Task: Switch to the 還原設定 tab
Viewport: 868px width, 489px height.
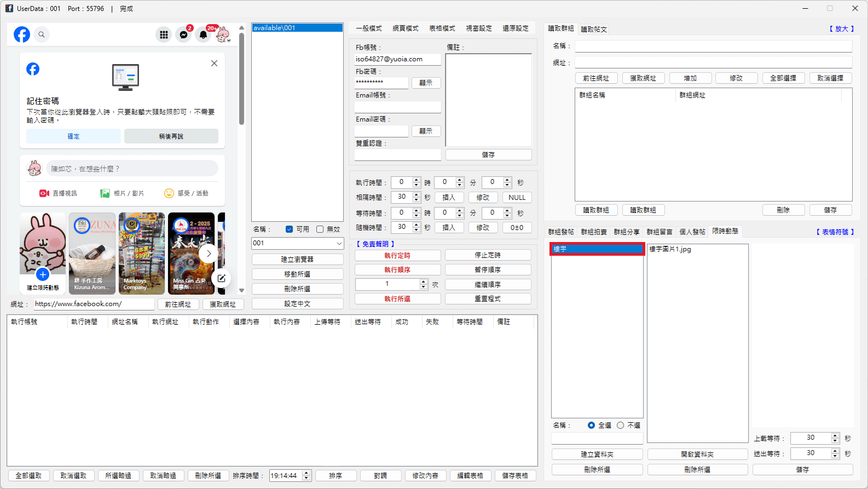Action: coord(516,28)
